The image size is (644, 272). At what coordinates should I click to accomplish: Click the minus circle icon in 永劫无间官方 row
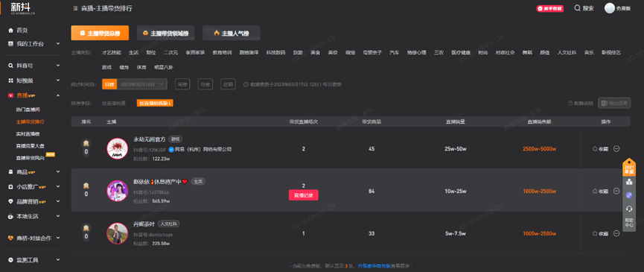[616, 149]
